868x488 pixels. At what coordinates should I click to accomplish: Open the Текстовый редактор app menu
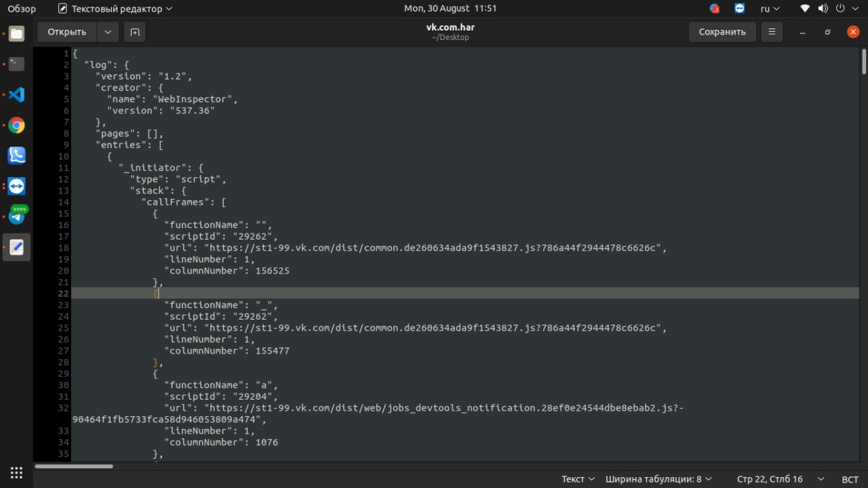pyautogui.click(x=115, y=9)
